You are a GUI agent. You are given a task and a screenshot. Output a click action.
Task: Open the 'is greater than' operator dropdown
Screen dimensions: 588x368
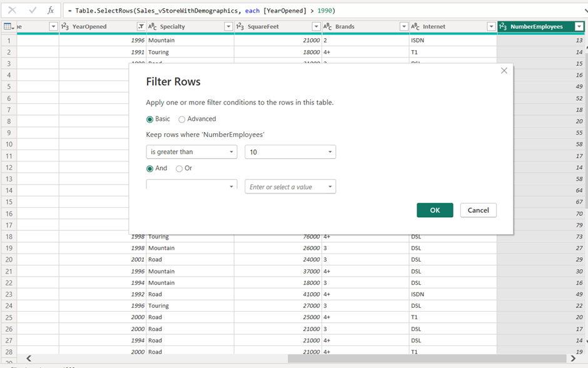point(191,152)
